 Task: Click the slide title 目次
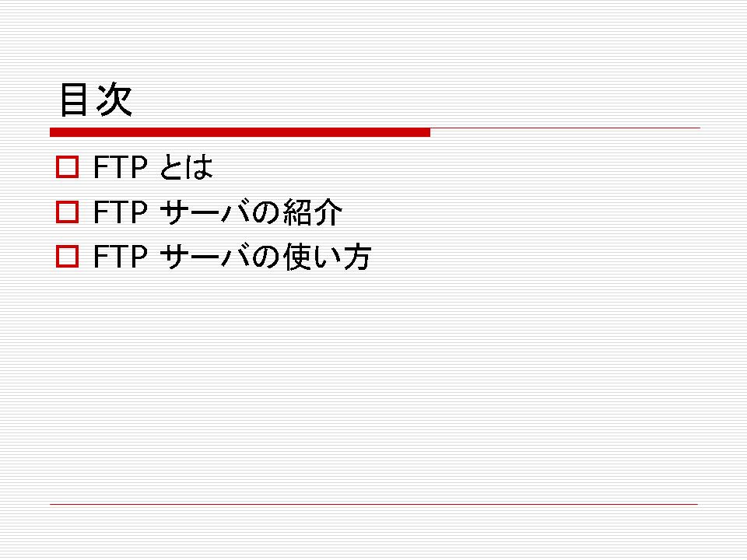pos(96,100)
